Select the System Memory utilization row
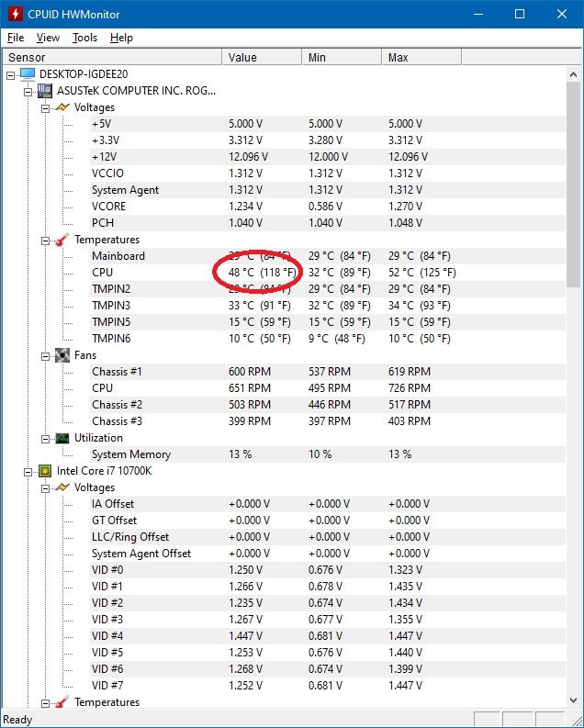This screenshot has height=728, width=584. 328,454
